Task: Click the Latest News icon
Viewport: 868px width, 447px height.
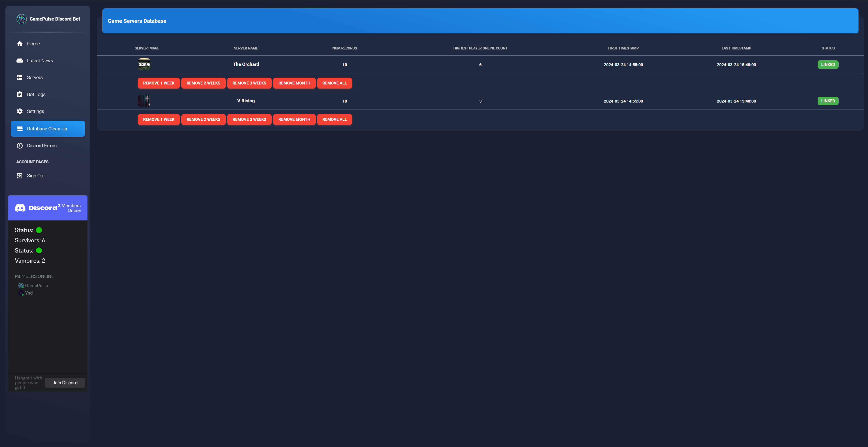Action: [x=19, y=61]
